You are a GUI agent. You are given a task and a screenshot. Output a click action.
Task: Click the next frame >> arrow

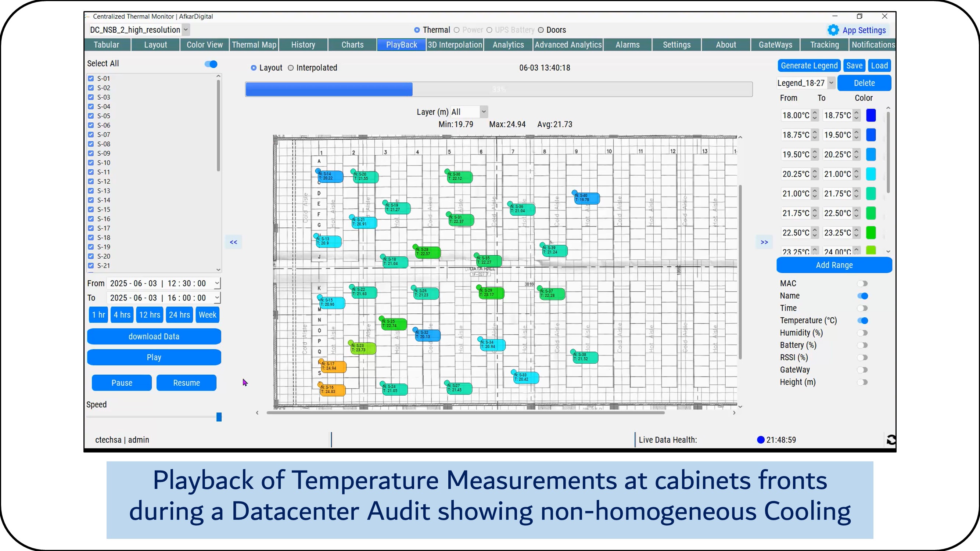pyautogui.click(x=764, y=242)
